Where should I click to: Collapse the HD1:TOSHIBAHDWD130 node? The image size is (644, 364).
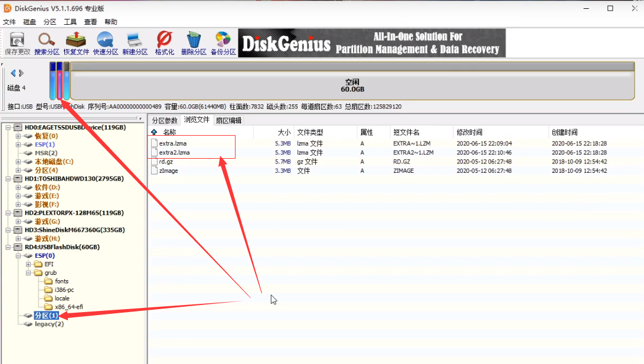pyautogui.click(x=8, y=179)
